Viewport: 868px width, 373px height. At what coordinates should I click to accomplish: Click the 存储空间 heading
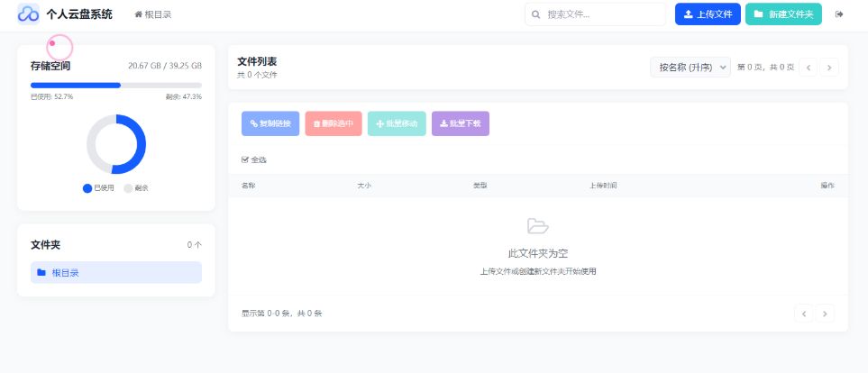50,65
